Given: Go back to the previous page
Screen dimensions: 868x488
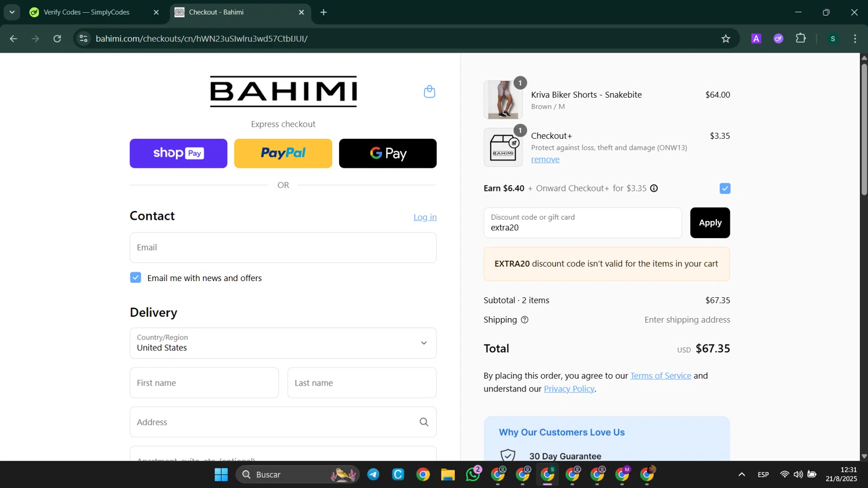Looking at the screenshot, I should (13, 39).
